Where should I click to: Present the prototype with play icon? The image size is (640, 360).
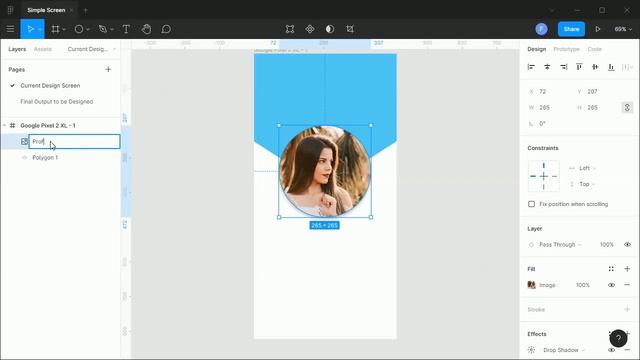click(598, 29)
